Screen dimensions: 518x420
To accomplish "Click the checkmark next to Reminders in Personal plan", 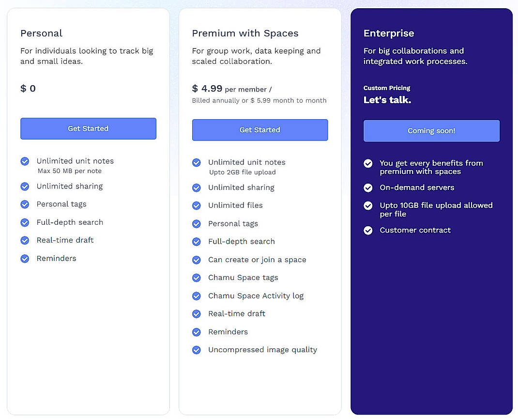I will coord(25,259).
